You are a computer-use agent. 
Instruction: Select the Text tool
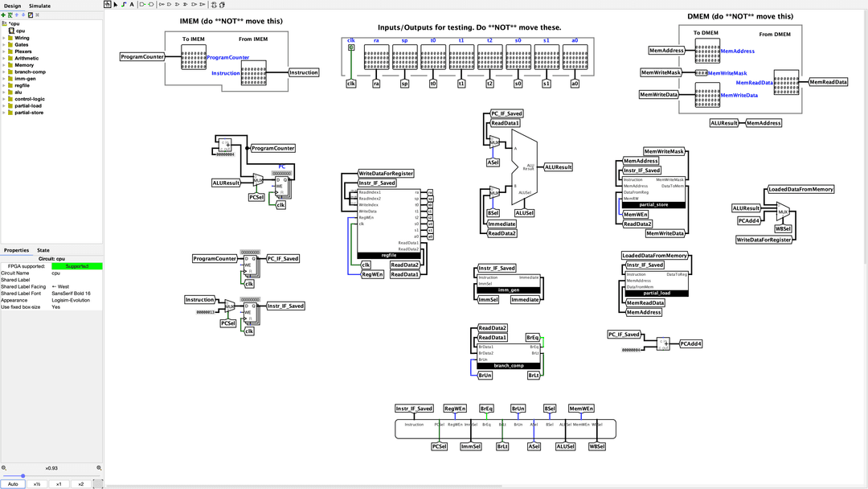132,4
